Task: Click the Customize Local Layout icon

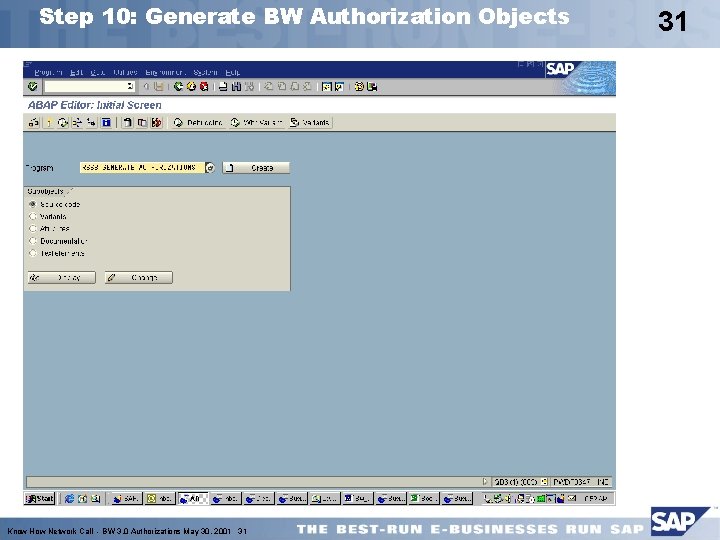Action: tap(372, 86)
